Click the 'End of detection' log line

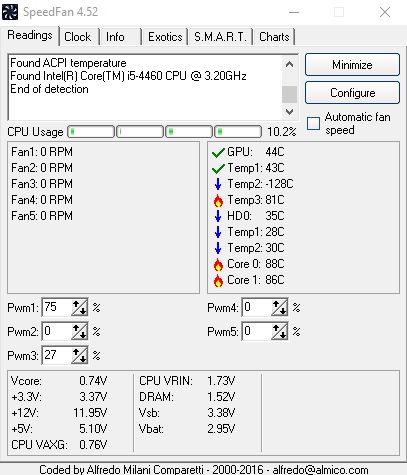(x=49, y=89)
